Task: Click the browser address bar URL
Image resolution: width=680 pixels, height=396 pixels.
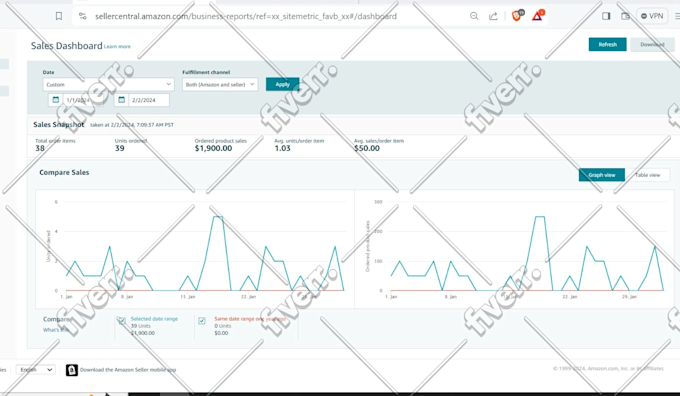Action: (246, 16)
